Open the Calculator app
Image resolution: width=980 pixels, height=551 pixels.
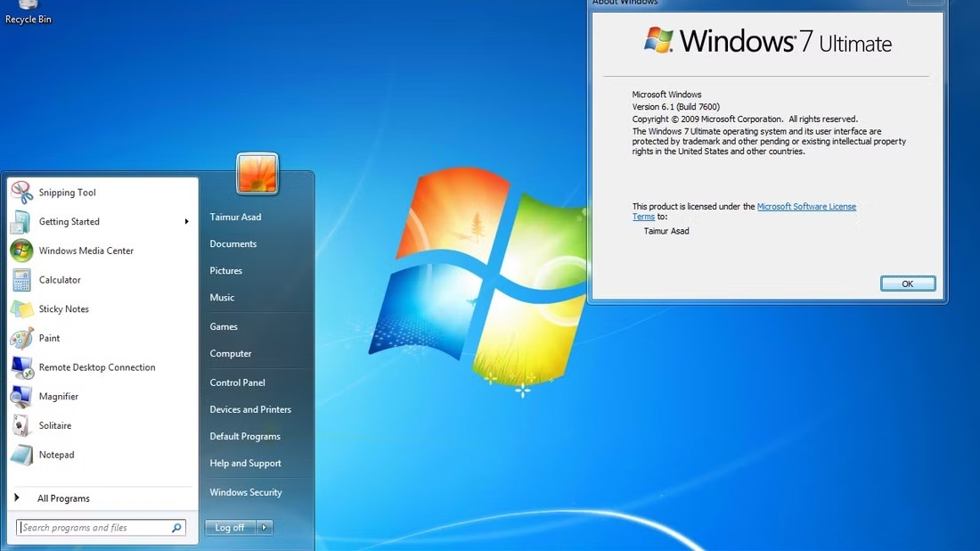click(x=60, y=279)
